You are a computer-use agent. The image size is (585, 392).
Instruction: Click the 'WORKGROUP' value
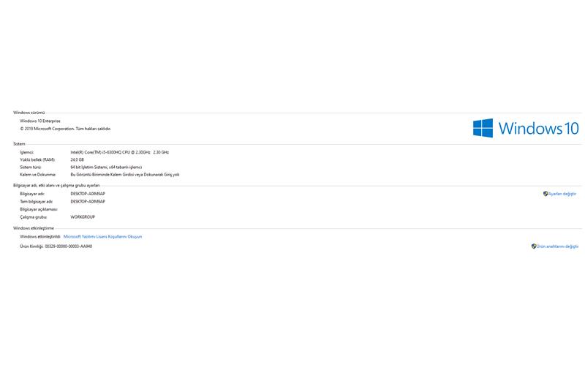[x=83, y=216]
